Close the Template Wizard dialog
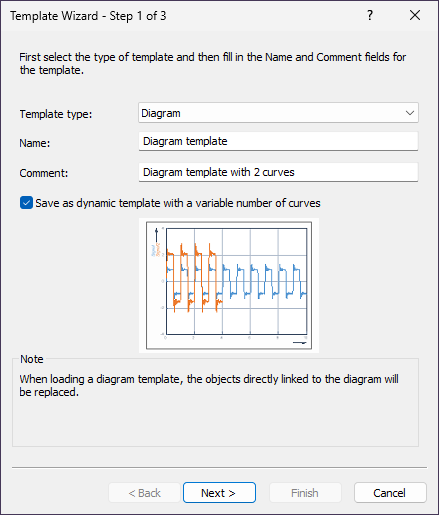 tap(415, 15)
